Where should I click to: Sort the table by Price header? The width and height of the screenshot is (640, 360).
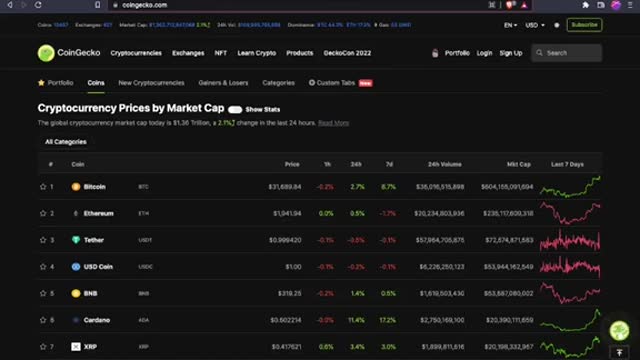[x=292, y=164]
